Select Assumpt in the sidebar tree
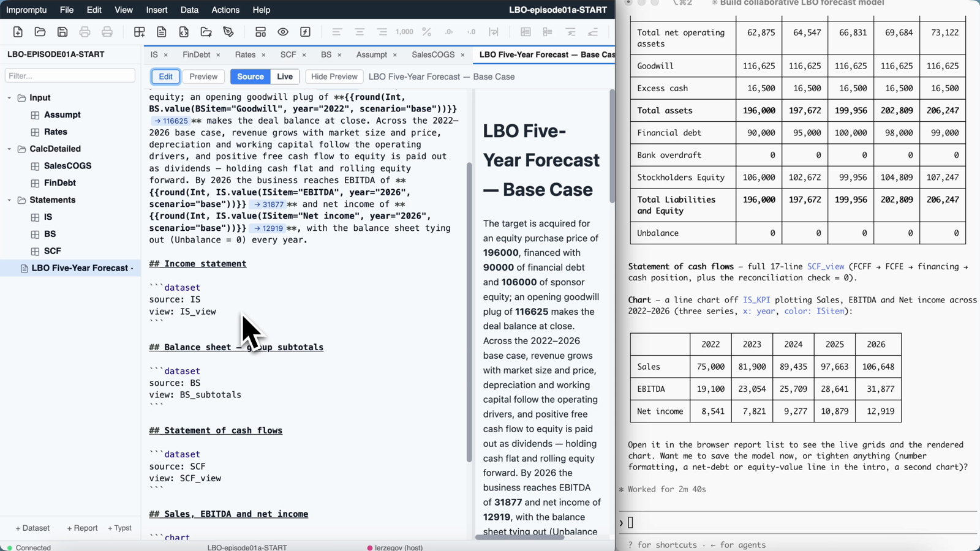 tap(62, 114)
